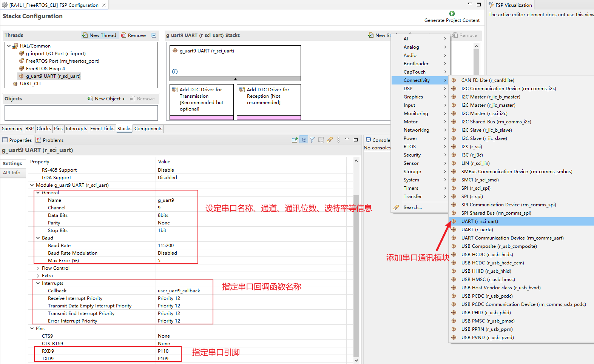This screenshot has height=364, width=594.
Task: Collapse the General property section
Action: pyautogui.click(x=38, y=193)
